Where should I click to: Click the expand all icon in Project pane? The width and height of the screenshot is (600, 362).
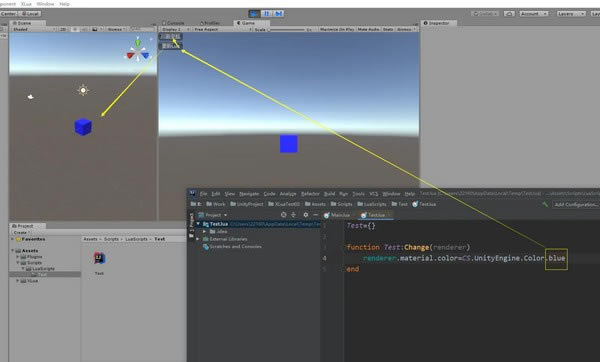pos(293,215)
